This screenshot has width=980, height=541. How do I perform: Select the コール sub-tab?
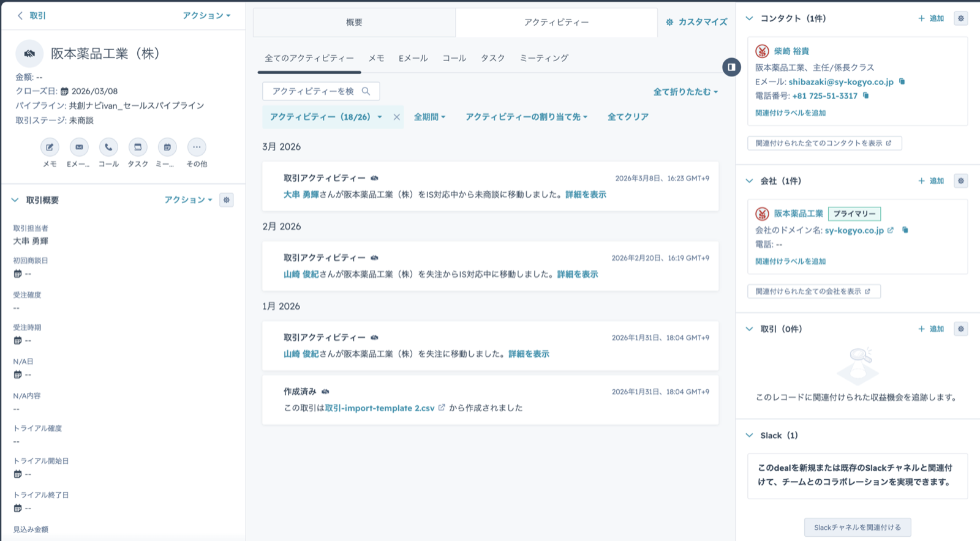(454, 58)
